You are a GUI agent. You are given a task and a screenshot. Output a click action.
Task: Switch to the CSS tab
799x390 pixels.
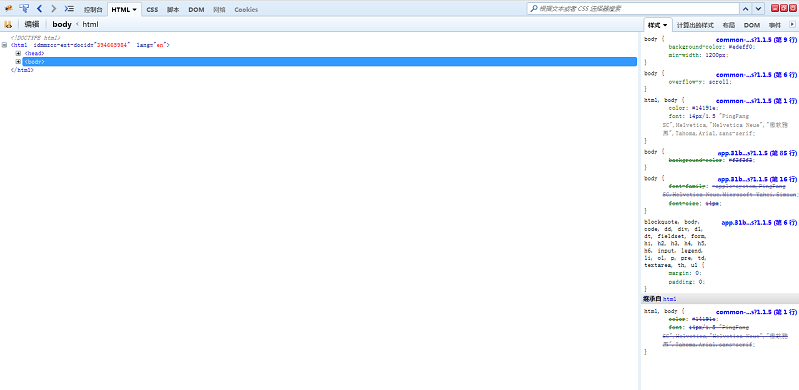tap(152, 10)
